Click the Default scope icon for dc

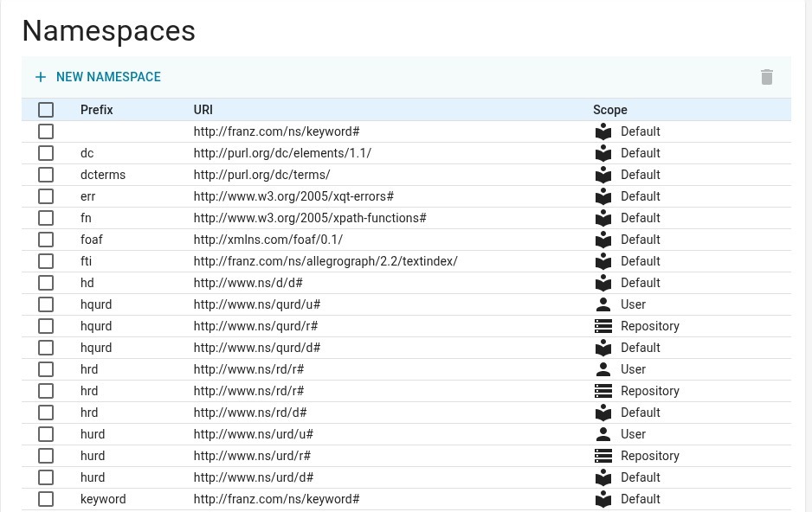[603, 153]
